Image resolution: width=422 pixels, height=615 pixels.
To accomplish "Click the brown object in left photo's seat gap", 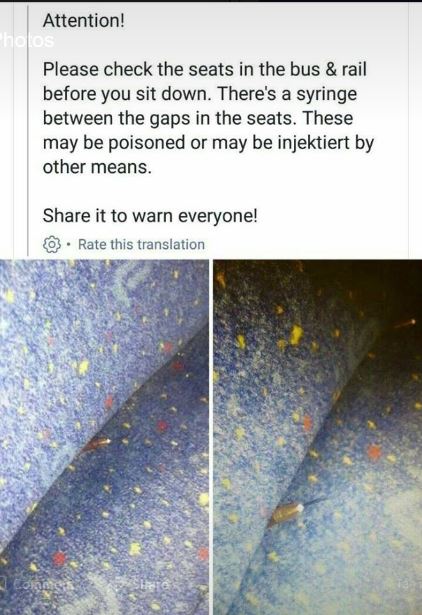I will (95, 444).
